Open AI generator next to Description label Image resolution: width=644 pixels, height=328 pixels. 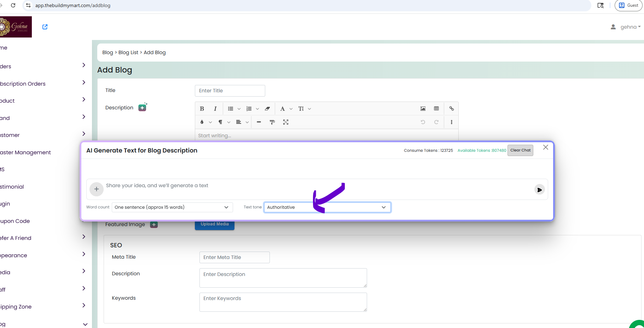coord(143,107)
